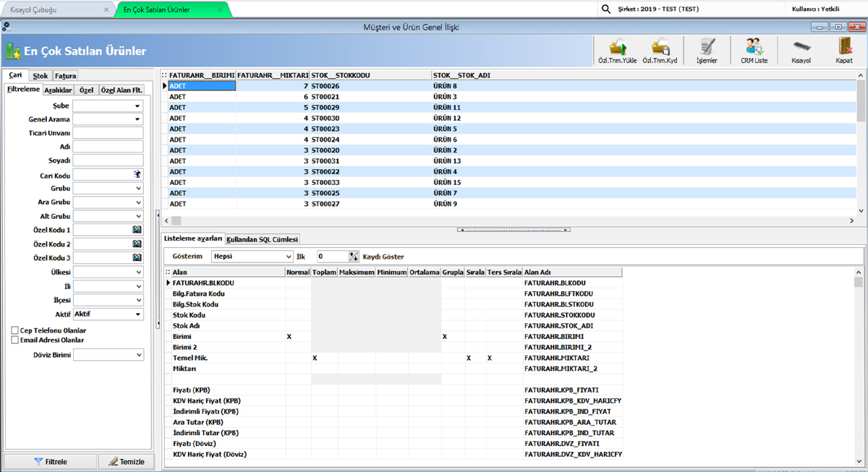This screenshot has height=472, width=868.
Task: Click the search magnifier icon at top
Action: coord(606,9)
